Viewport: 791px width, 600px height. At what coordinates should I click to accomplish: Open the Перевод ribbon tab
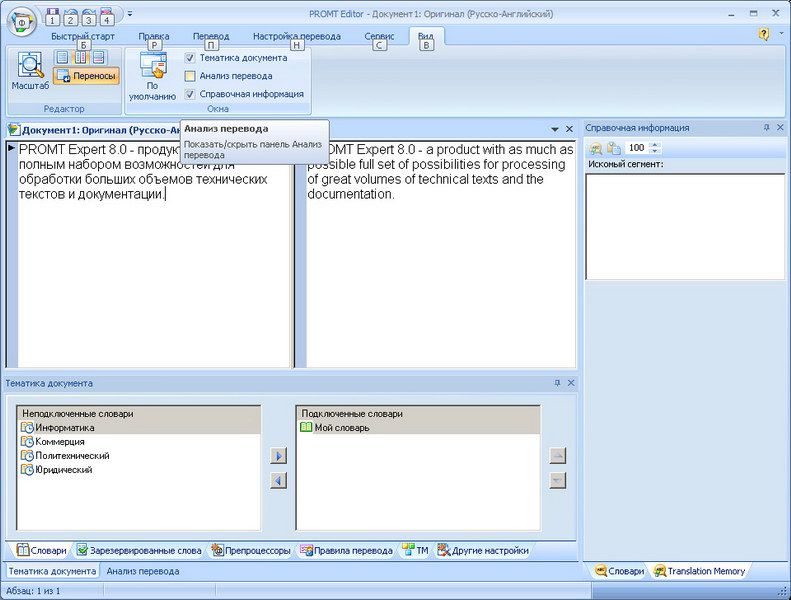[210, 36]
